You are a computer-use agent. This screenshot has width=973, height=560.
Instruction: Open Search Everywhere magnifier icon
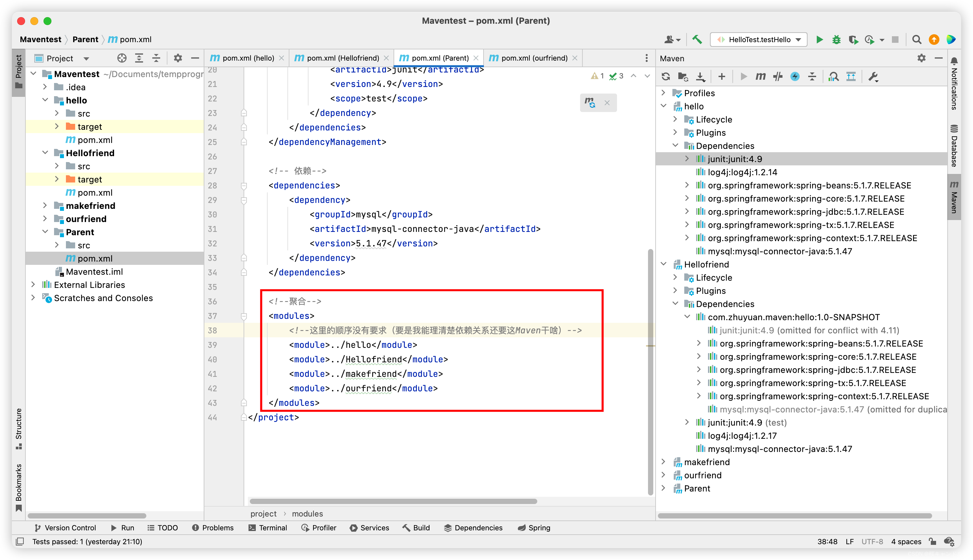pos(916,40)
